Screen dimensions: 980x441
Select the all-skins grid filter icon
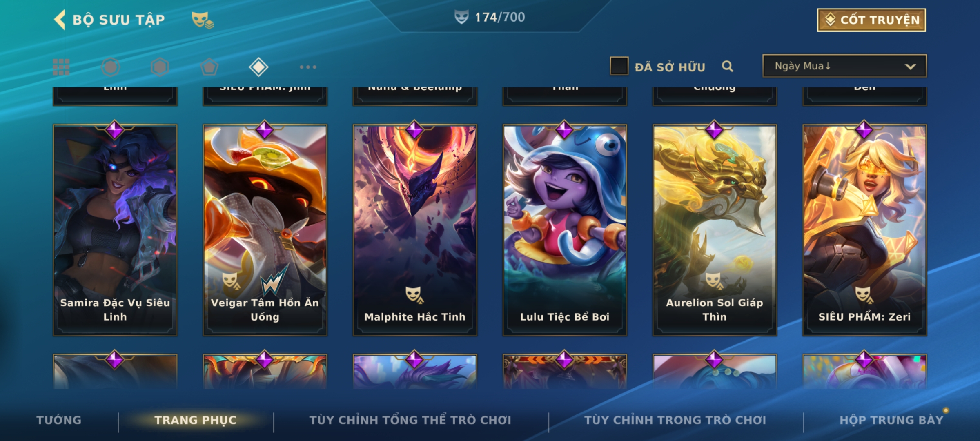click(61, 67)
